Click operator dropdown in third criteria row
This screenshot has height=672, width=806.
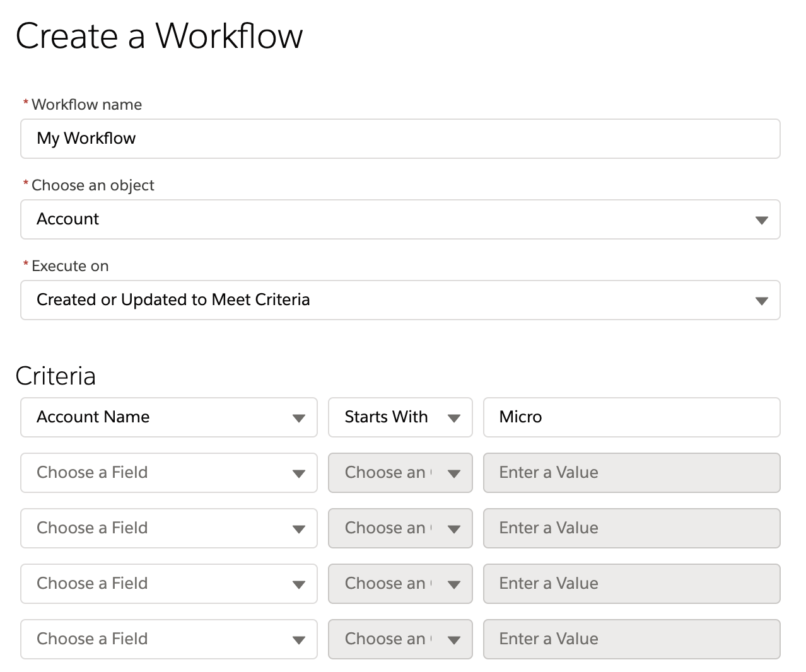click(400, 528)
